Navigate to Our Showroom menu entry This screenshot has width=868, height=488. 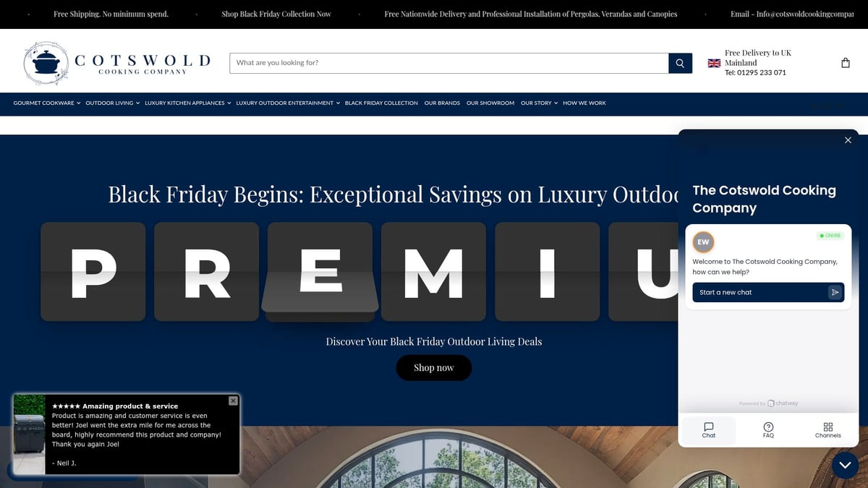[x=490, y=103]
